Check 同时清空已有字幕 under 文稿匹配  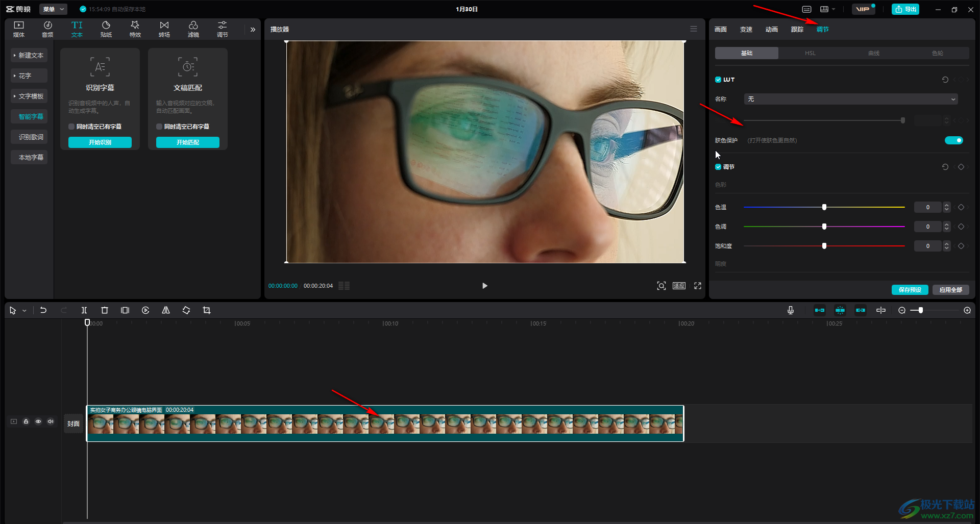point(159,127)
